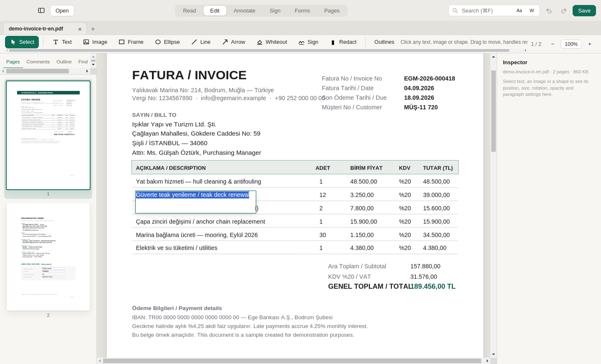Viewport: 601px width, 364px height.
Task: Click document vertical scrollbar down arrow
Action: point(493,354)
